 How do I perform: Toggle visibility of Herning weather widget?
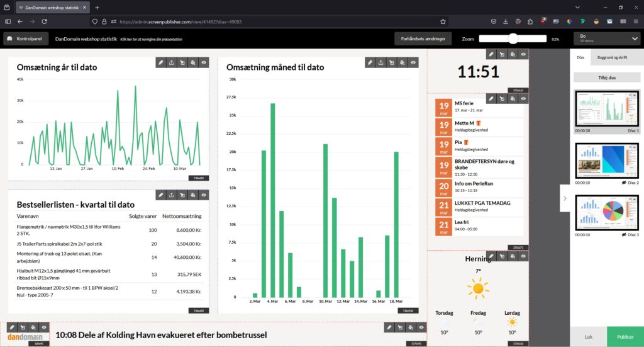click(x=523, y=256)
